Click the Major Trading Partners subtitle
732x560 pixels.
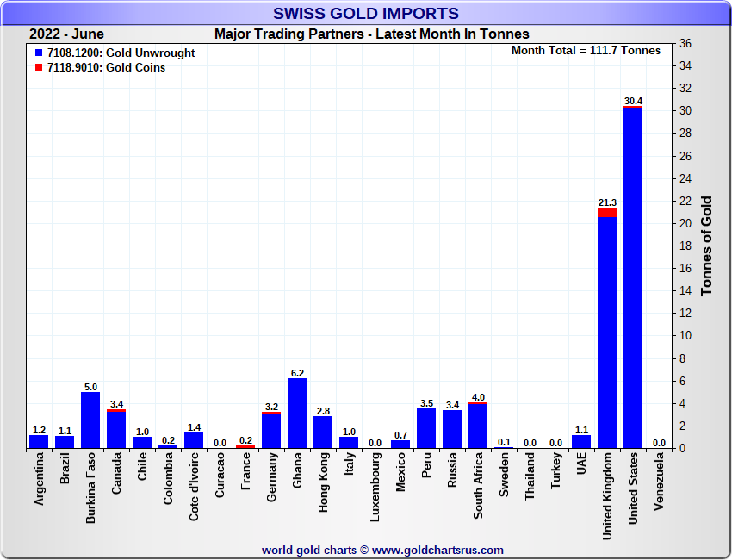pos(371,34)
